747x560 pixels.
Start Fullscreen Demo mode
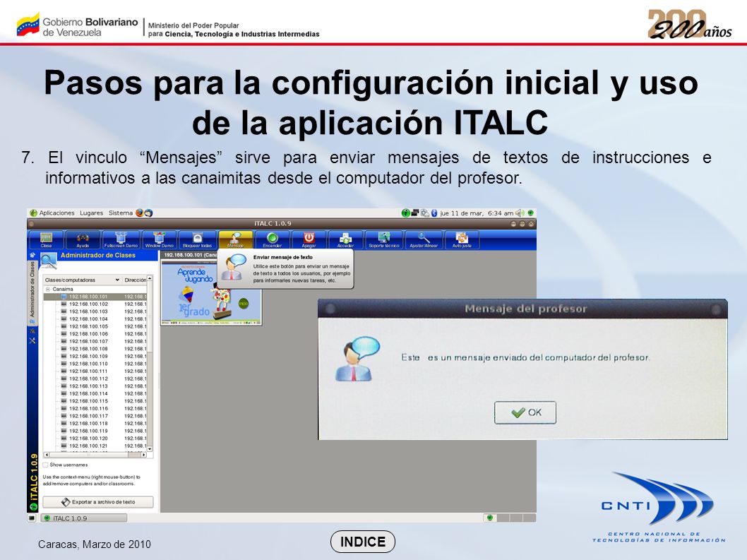pyautogui.click(x=121, y=239)
